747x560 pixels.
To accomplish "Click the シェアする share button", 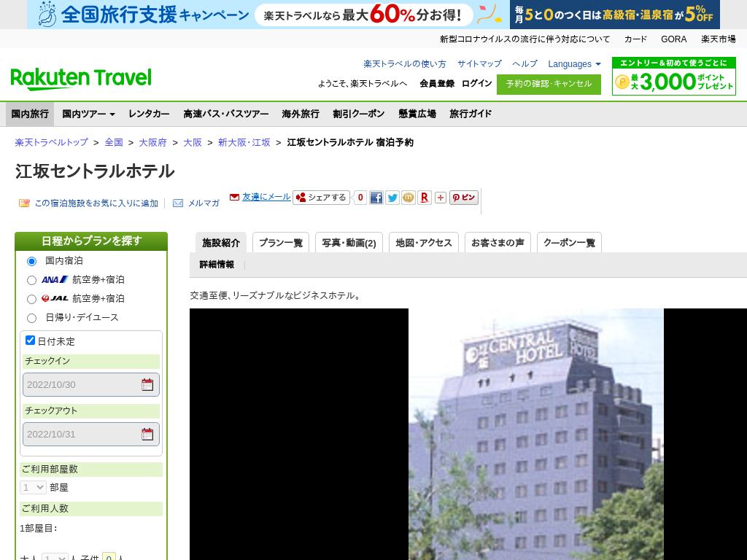I will tap(322, 197).
